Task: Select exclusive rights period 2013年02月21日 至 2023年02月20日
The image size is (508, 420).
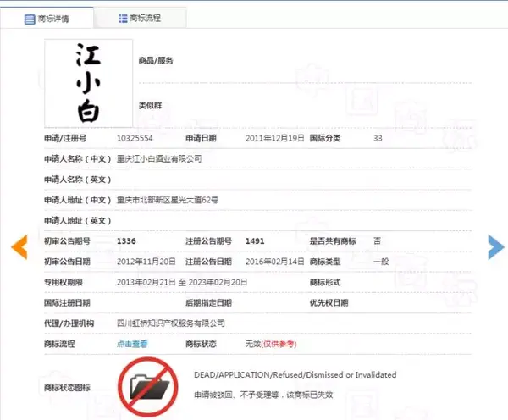Action: (182, 282)
